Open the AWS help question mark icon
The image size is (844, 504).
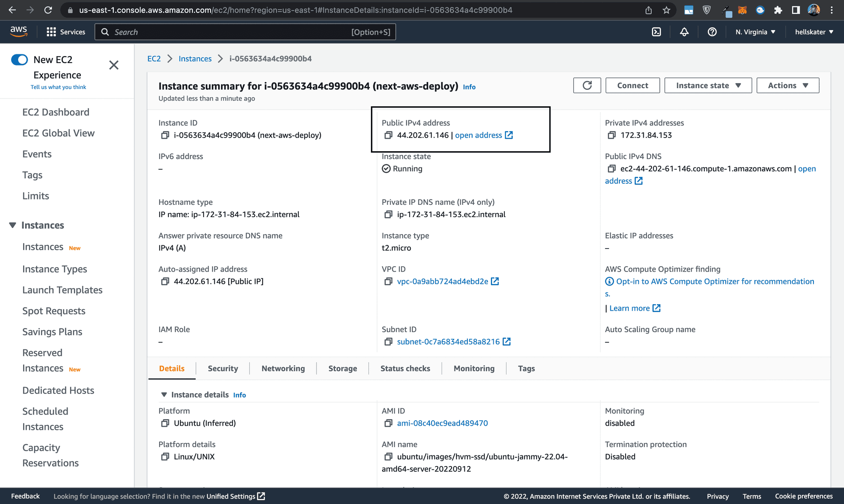point(712,32)
